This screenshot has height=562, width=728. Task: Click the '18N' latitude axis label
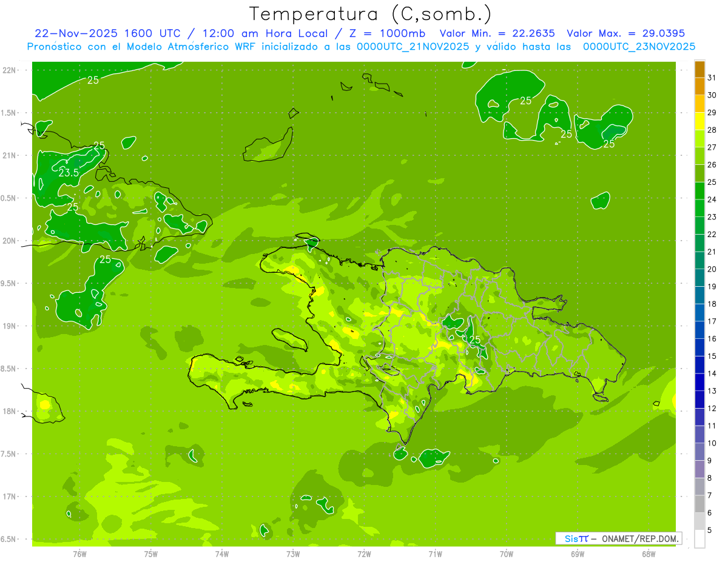coord(9,411)
